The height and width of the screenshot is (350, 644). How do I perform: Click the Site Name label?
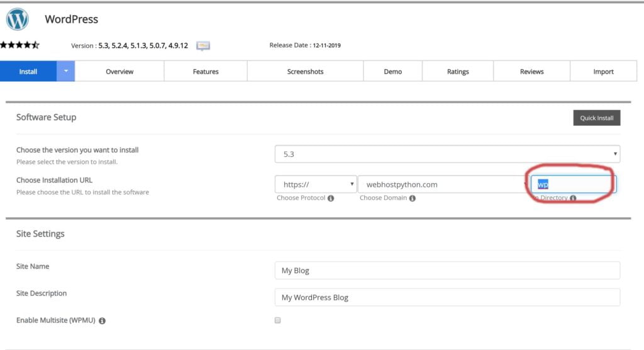pos(33,266)
